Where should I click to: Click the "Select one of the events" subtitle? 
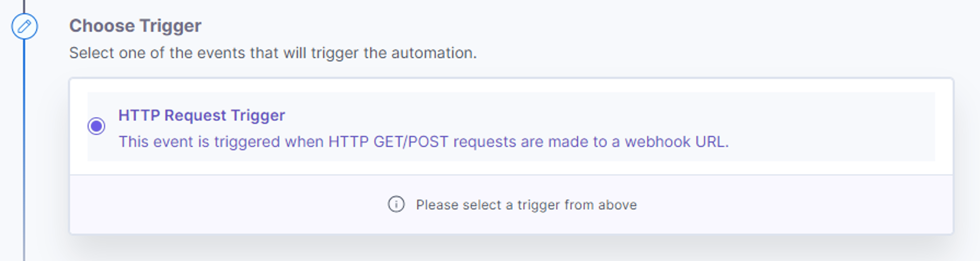tap(273, 53)
